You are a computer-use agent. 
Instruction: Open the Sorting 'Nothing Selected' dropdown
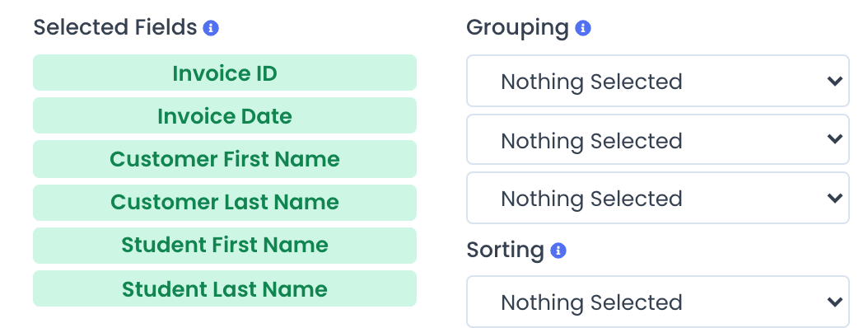(x=658, y=302)
